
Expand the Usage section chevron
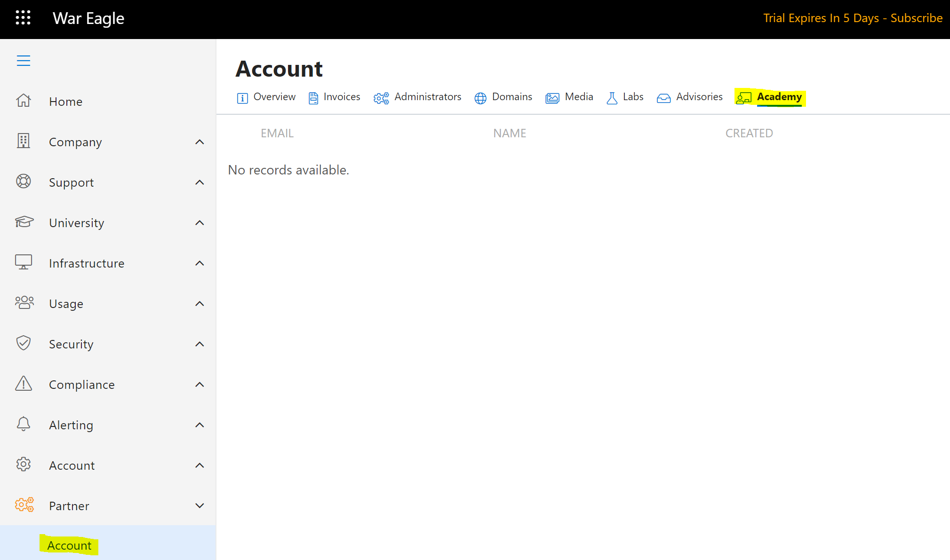200,304
